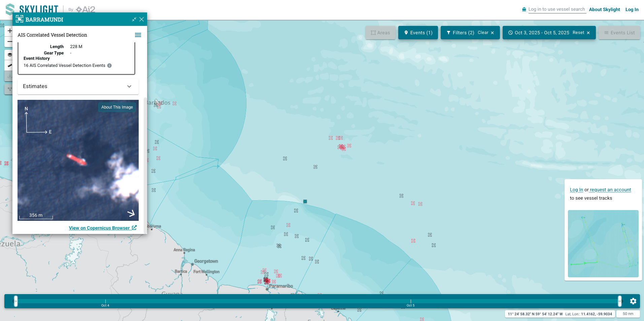This screenshot has width=644, height=321.
Task: Open timeline settings gear icon
Action: tap(633, 301)
